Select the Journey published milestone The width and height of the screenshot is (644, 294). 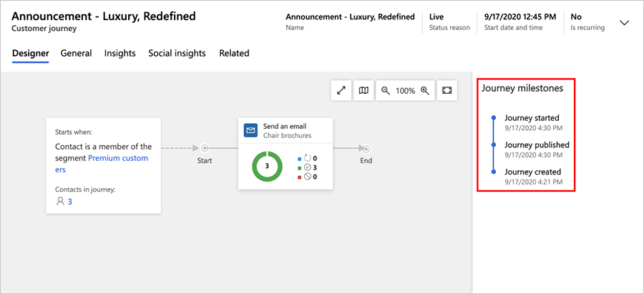[x=537, y=145]
